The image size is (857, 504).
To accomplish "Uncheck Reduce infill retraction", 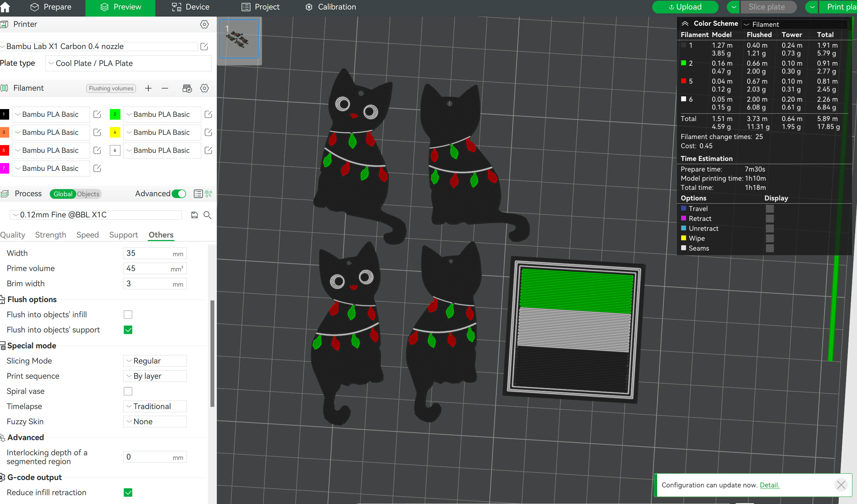I will coord(128,492).
